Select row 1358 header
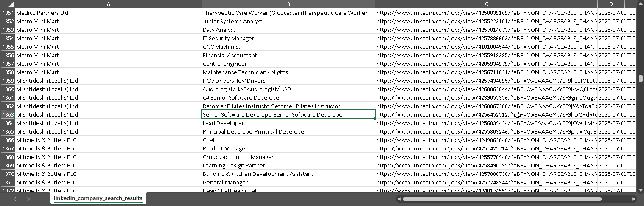The image size is (644, 206). pos(8,72)
